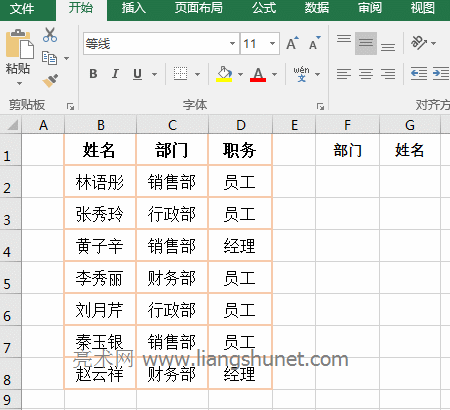Expand phonetic guide options arrow

[x=317, y=74]
